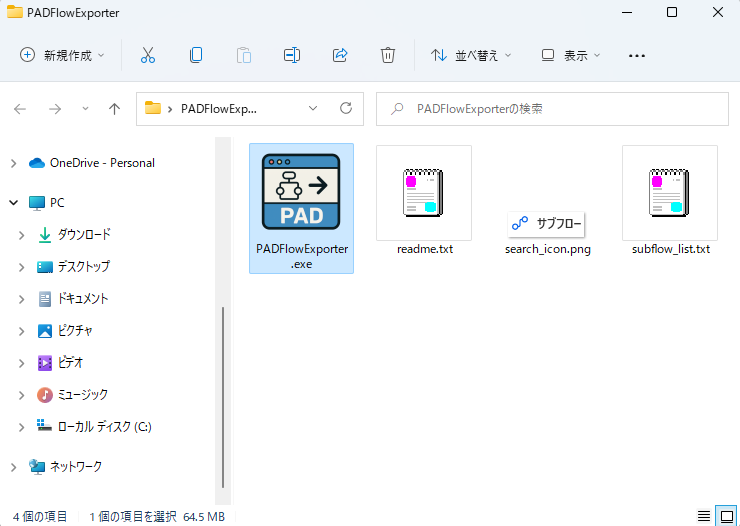Click the PADFlowExporter.exe file name
Viewport: 740px width, 526px height.
coord(302,257)
